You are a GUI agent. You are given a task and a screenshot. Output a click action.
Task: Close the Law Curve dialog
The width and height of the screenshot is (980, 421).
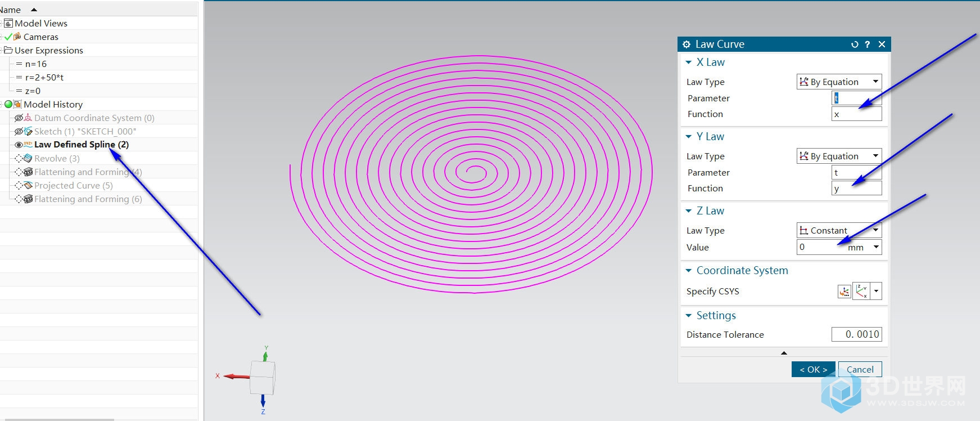pyautogui.click(x=882, y=44)
